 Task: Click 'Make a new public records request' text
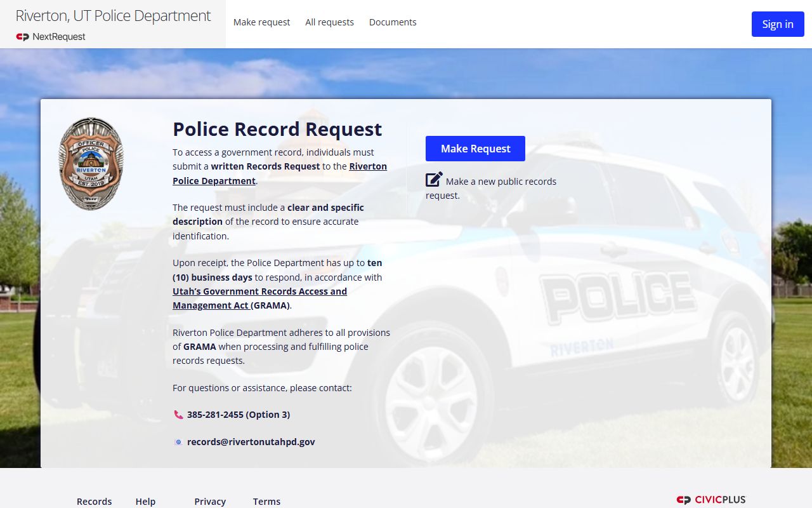point(491,188)
